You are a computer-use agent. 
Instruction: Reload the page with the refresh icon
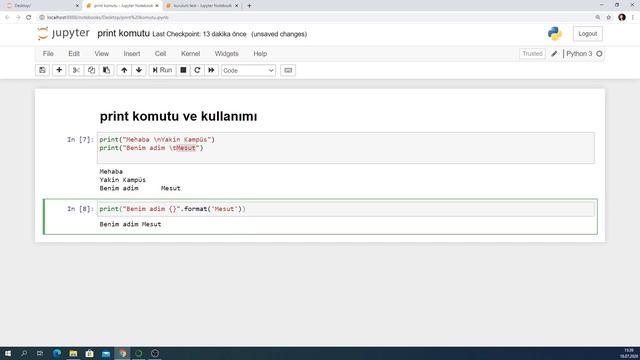click(x=29, y=18)
